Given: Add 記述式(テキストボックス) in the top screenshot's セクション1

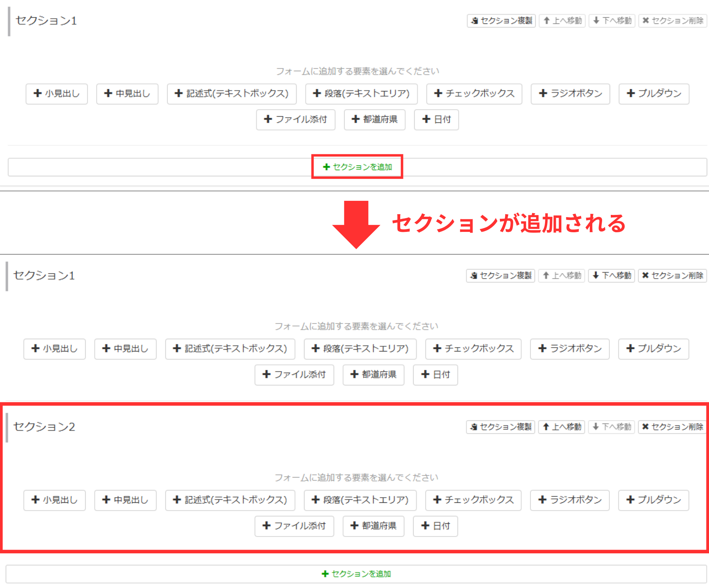Looking at the screenshot, I should [x=232, y=94].
